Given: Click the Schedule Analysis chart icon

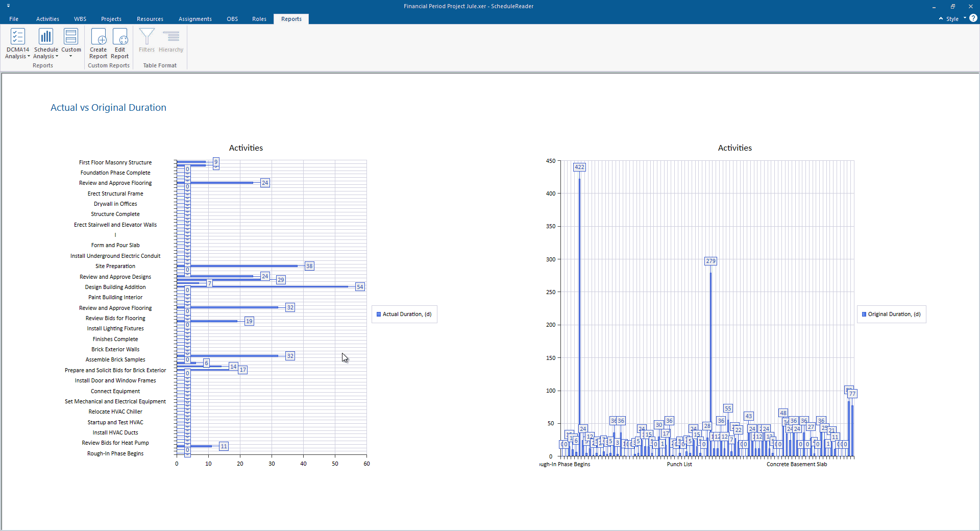Looking at the screenshot, I should click(46, 37).
